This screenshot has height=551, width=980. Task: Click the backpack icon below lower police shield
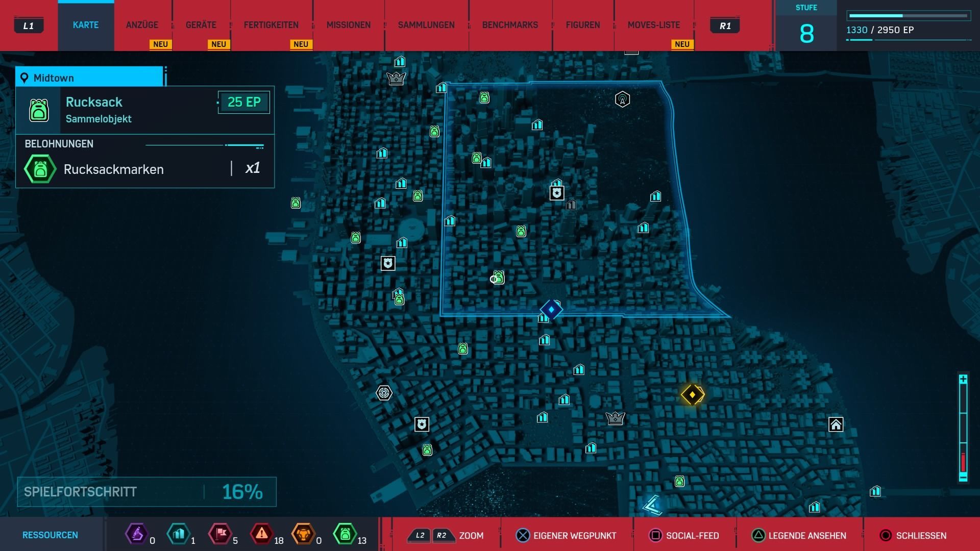click(427, 450)
